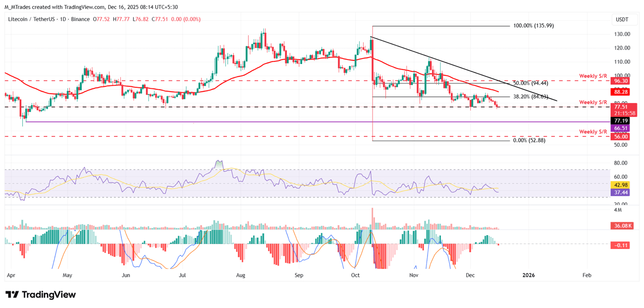Image resolution: width=644 pixels, height=308 pixels.
Task: Click the 2026 marker on time axis
Action: (529, 275)
